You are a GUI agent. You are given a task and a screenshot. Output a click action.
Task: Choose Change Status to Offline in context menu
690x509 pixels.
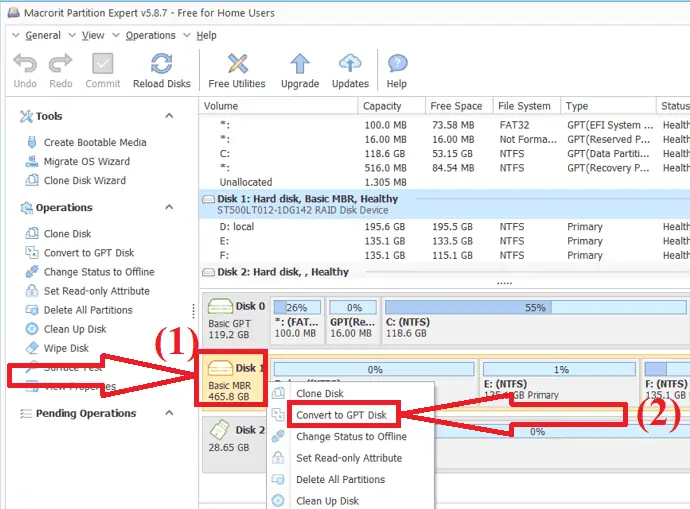click(x=351, y=436)
